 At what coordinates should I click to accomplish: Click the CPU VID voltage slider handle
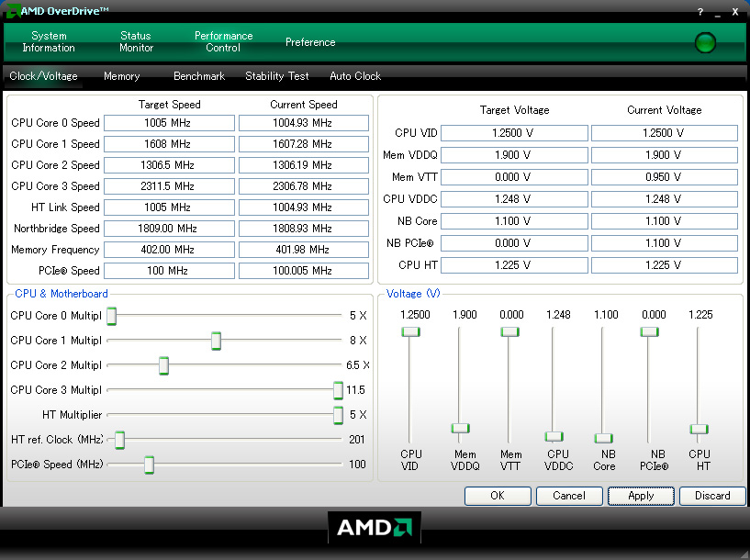(411, 332)
